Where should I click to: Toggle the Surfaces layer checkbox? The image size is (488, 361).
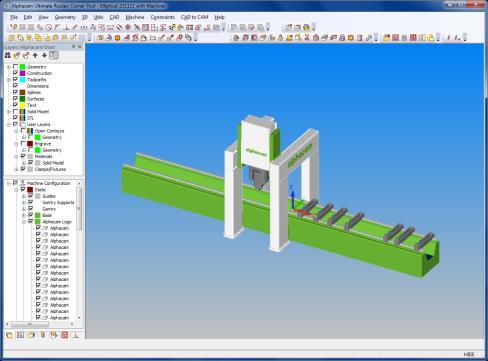point(15,99)
